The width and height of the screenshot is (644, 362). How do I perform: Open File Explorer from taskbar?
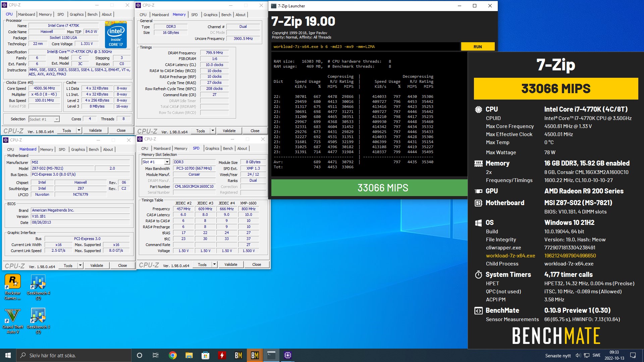189,355
